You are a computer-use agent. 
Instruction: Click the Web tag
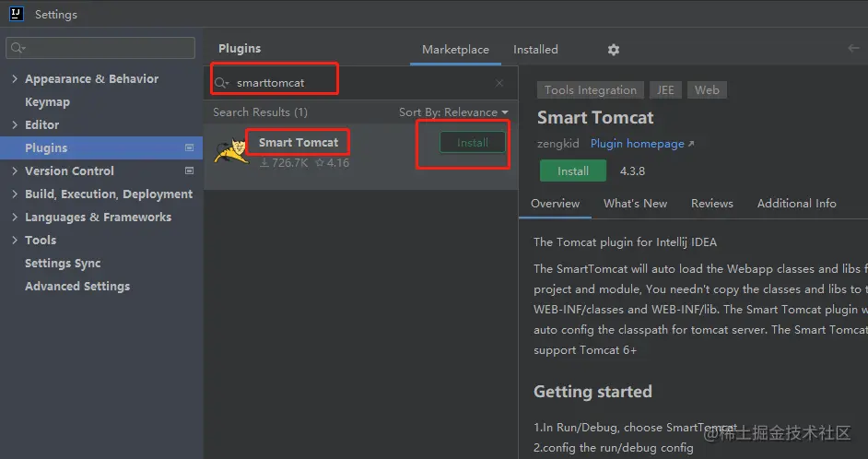(707, 90)
